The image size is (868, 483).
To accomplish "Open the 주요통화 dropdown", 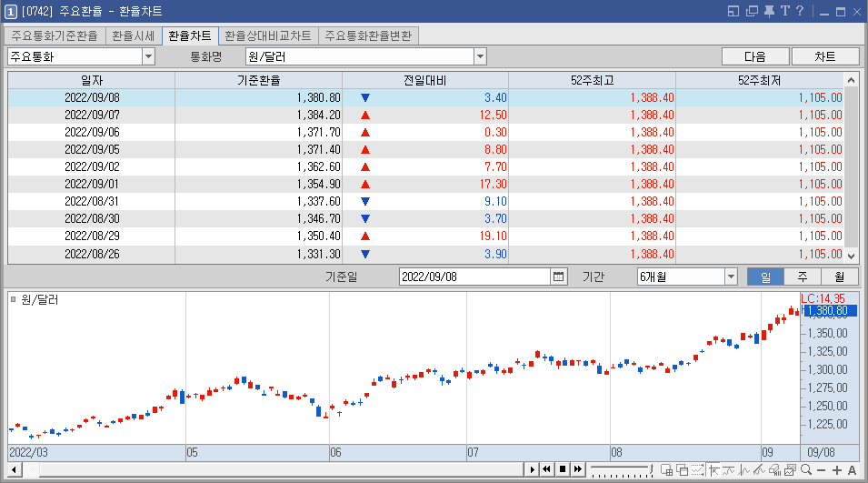I will click(148, 56).
